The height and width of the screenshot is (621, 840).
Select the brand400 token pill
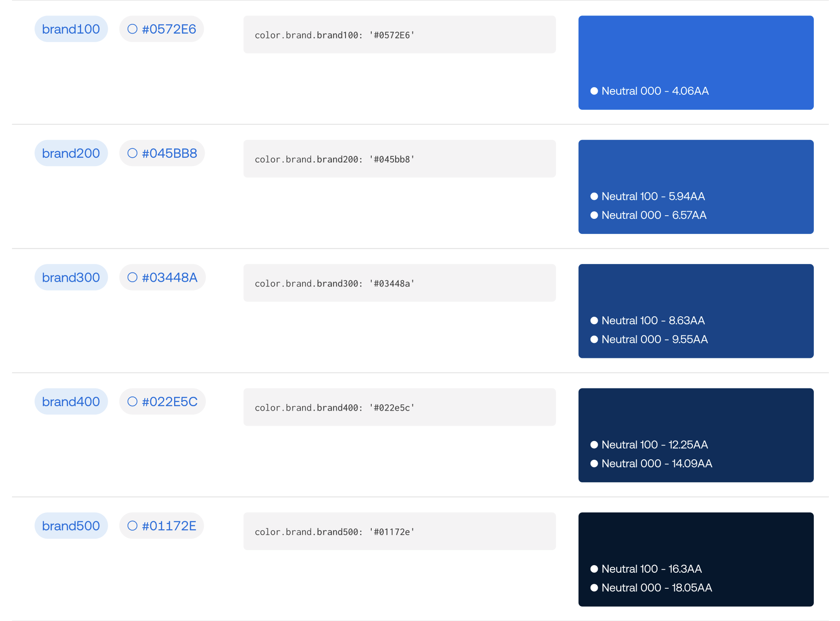coord(71,401)
